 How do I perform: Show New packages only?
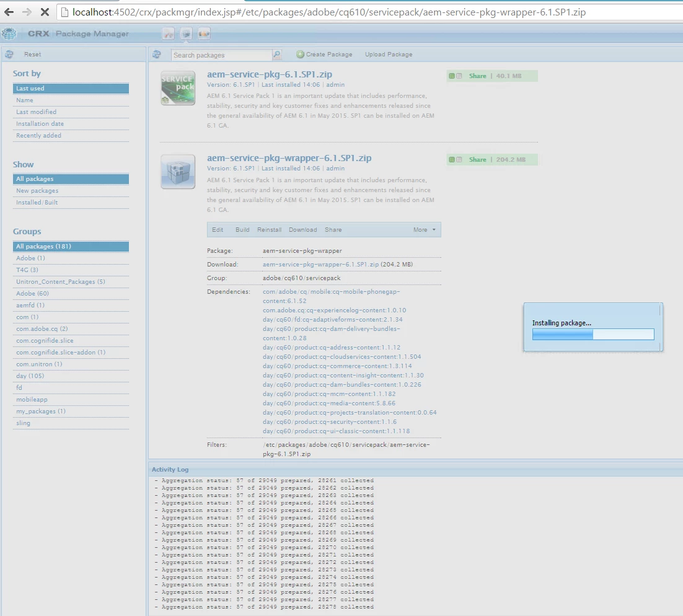[71, 191]
